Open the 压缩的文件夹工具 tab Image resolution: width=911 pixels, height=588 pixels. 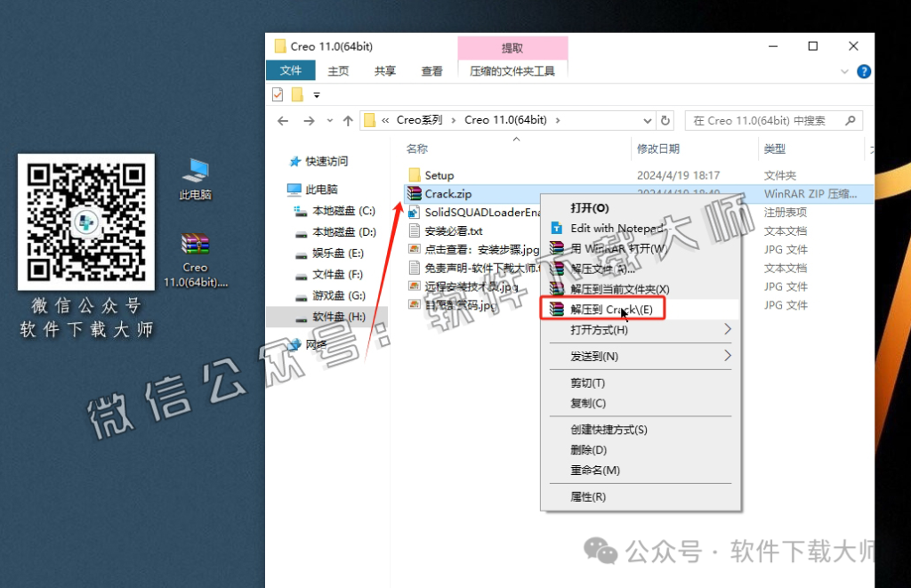coord(512,71)
